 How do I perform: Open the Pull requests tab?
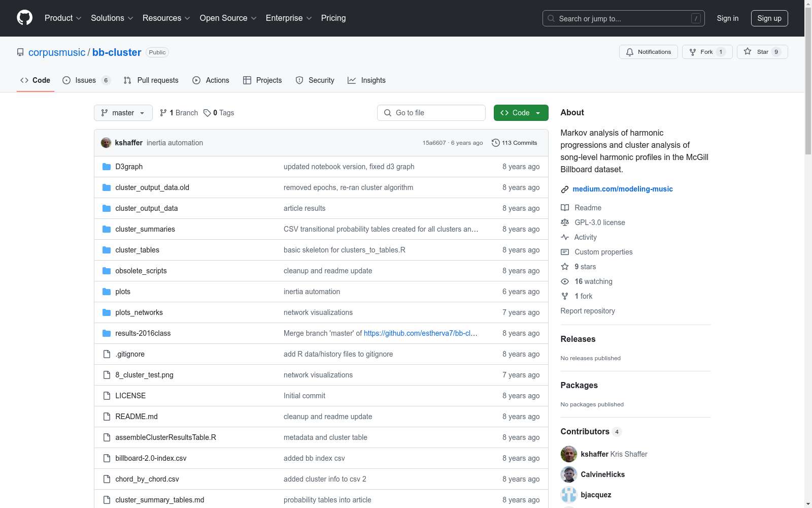(151, 80)
